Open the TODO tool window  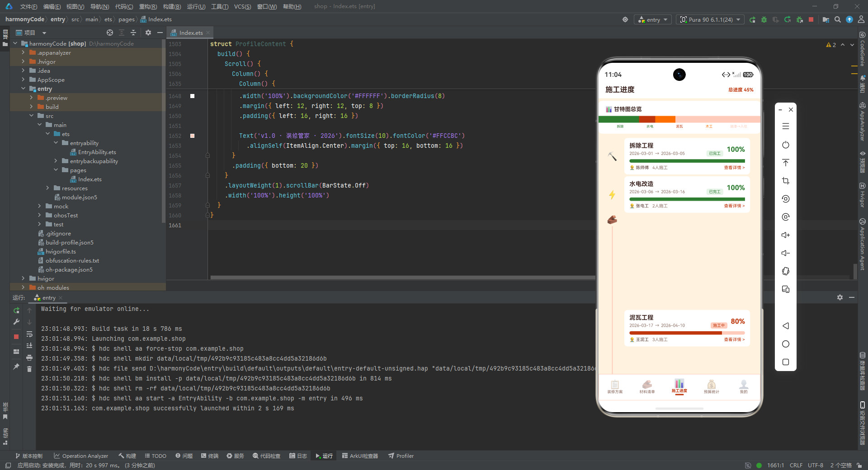point(155,456)
